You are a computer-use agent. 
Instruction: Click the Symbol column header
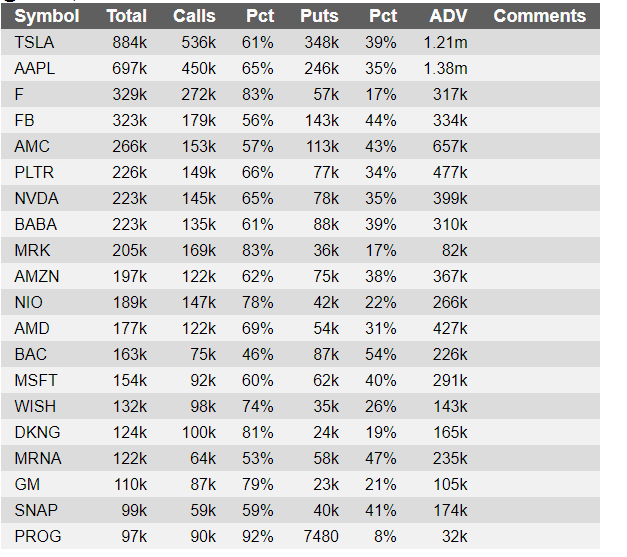point(47,16)
